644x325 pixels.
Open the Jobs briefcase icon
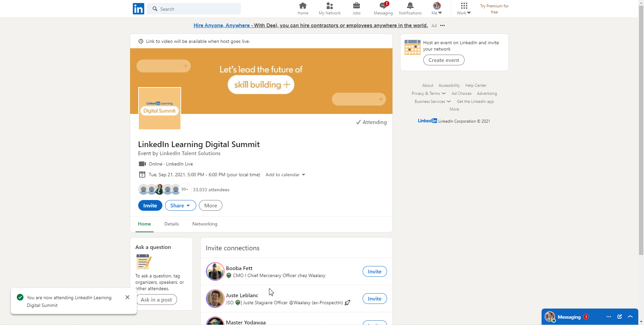click(357, 9)
